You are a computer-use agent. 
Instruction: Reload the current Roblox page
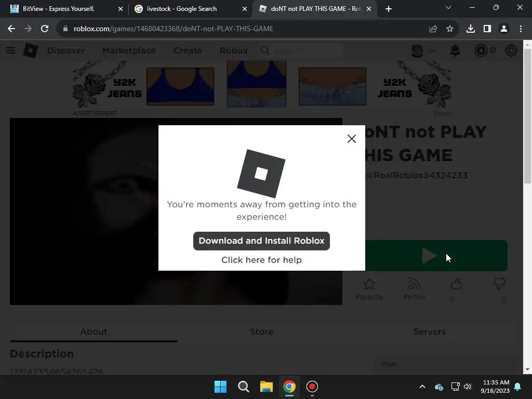pos(45,29)
